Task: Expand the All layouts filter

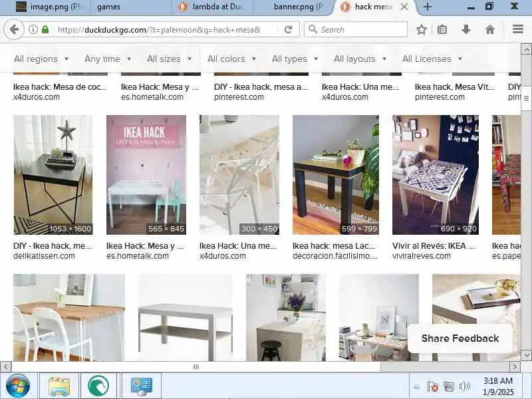Action: (x=360, y=59)
